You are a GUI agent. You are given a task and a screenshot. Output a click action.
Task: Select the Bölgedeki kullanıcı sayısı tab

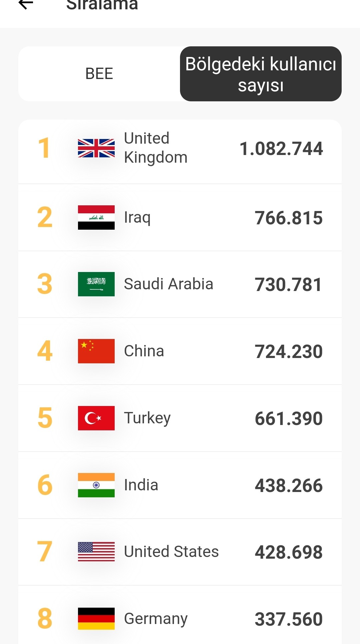point(261,74)
